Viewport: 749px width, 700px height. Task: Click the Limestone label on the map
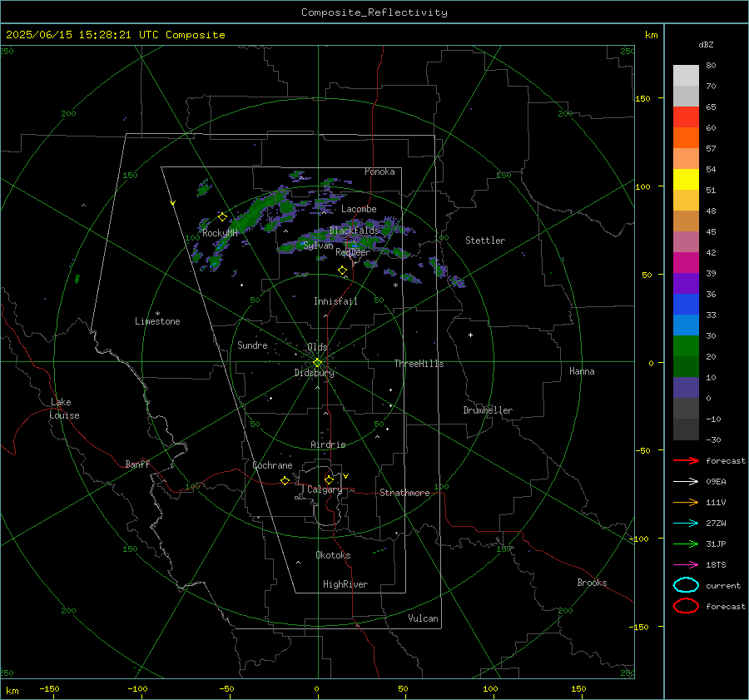point(157,321)
